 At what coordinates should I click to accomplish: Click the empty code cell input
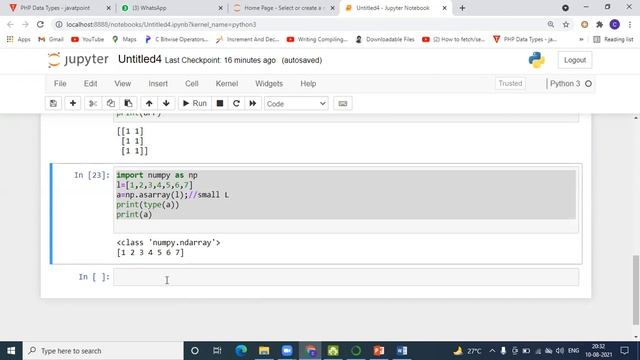[346, 277]
